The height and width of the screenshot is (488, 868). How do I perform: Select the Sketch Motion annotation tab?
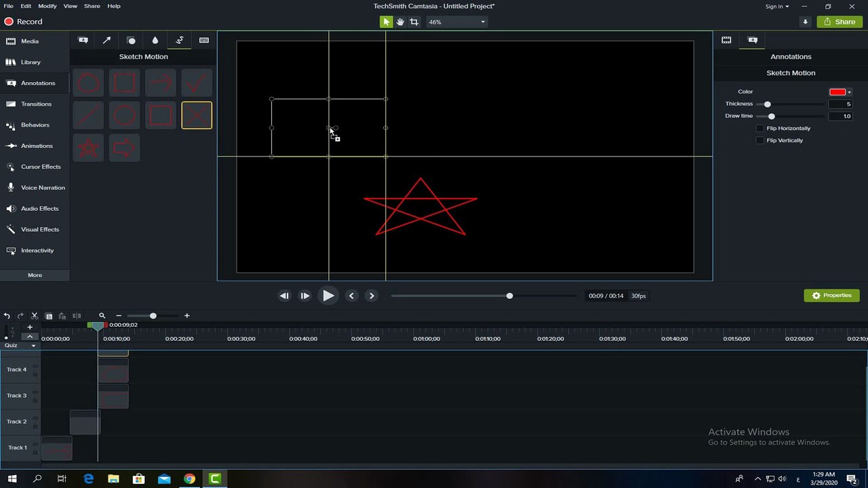point(180,41)
